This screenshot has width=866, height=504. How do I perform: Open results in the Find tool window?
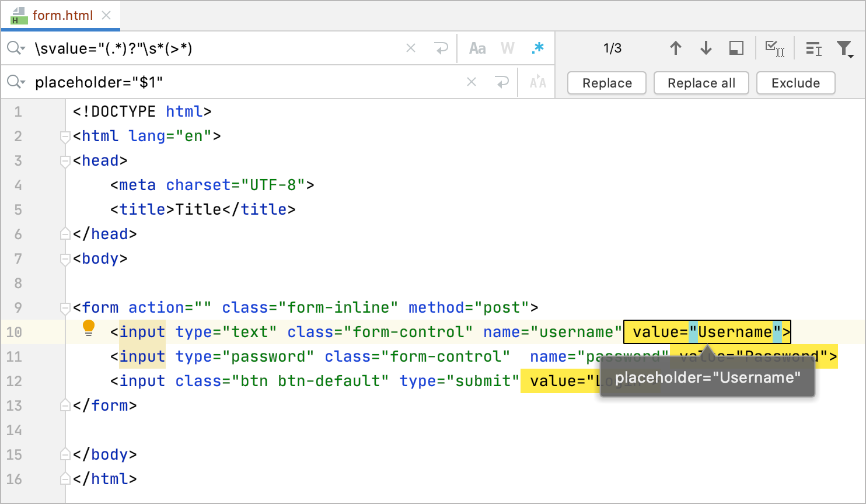[736, 48]
